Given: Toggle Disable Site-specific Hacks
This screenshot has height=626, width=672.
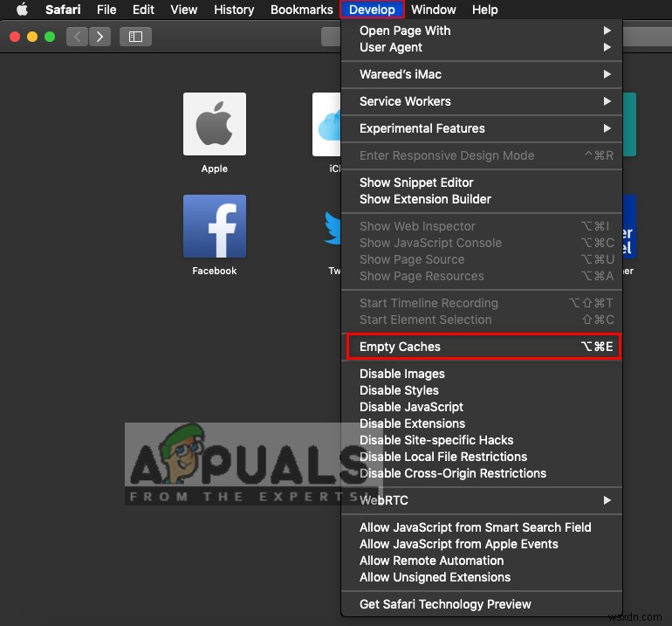Looking at the screenshot, I should tap(482, 440).
